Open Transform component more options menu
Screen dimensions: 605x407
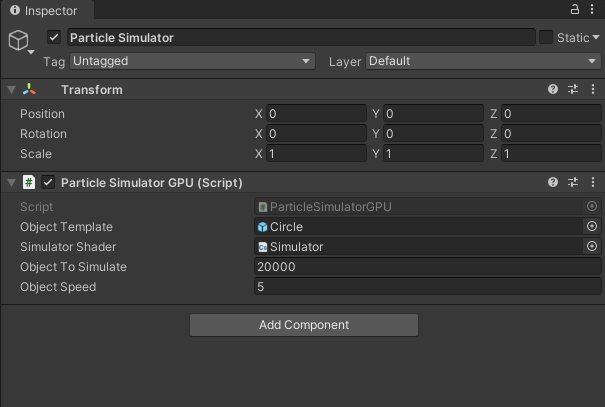point(593,90)
